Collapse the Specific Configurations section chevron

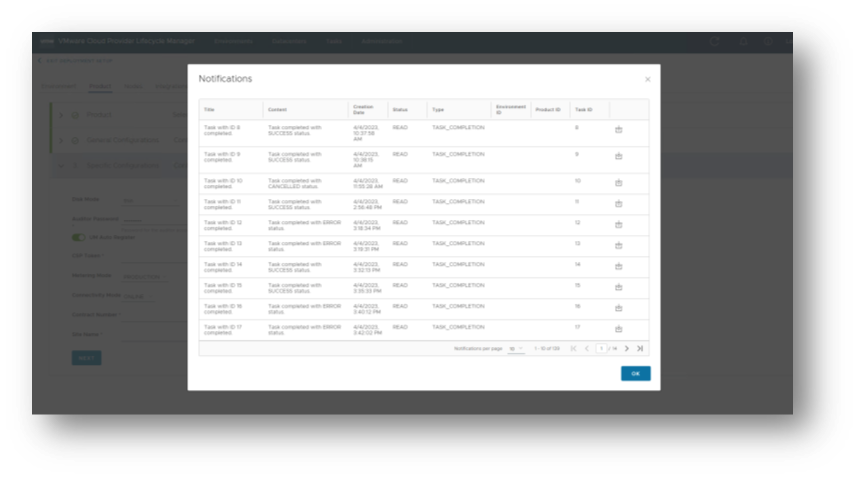61,165
